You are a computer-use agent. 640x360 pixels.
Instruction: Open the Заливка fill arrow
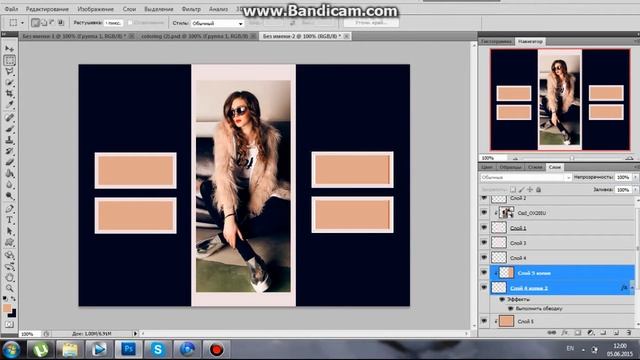(x=636, y=190)
